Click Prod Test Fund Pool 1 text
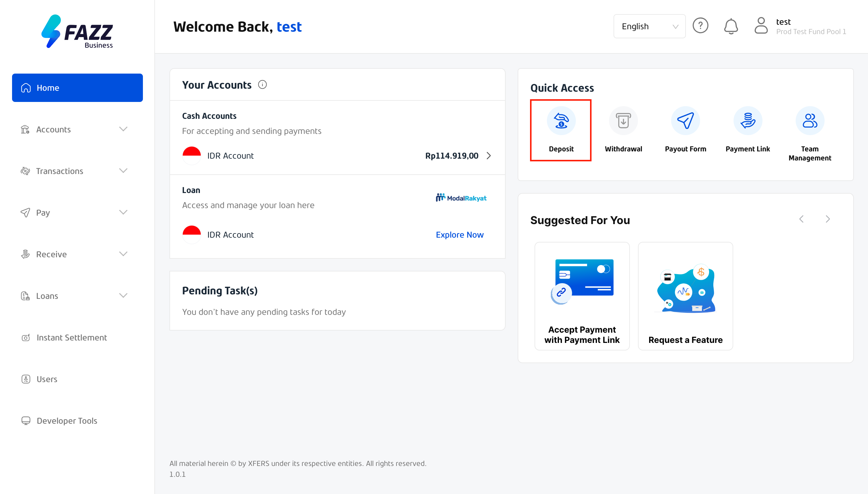This screenshot has height=494, width=868. (x=811, y=32)
